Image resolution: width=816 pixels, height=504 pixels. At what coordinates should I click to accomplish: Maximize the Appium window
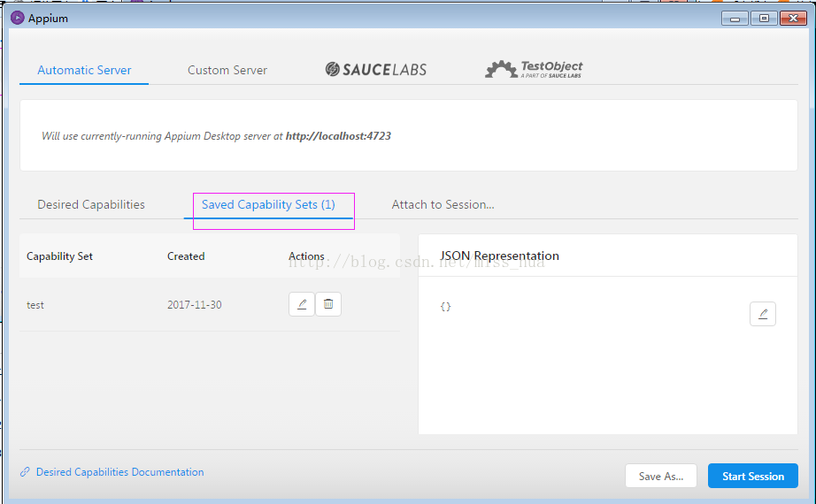[x=764, y=19]
